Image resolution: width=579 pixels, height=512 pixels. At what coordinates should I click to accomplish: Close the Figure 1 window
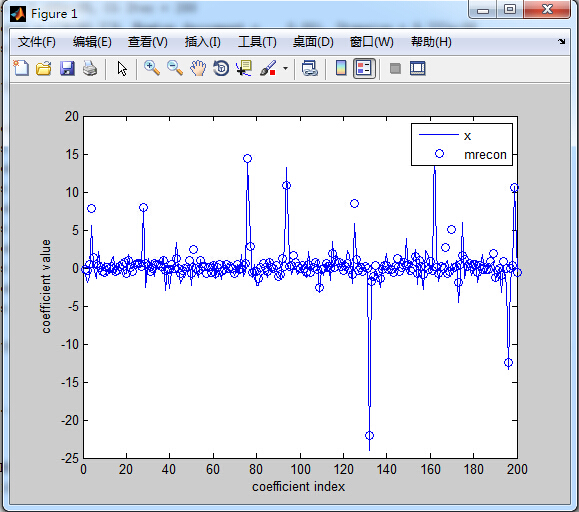pyautogui.click(x=547, y=9)
